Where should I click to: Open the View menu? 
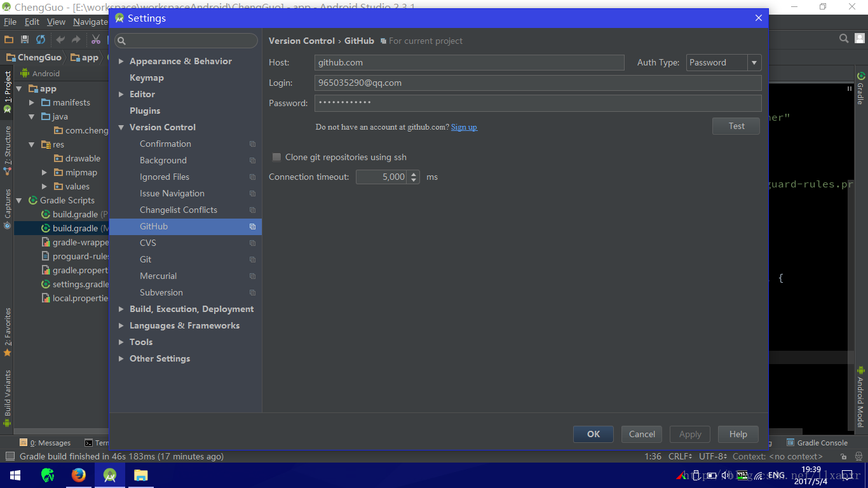point(56,22)
